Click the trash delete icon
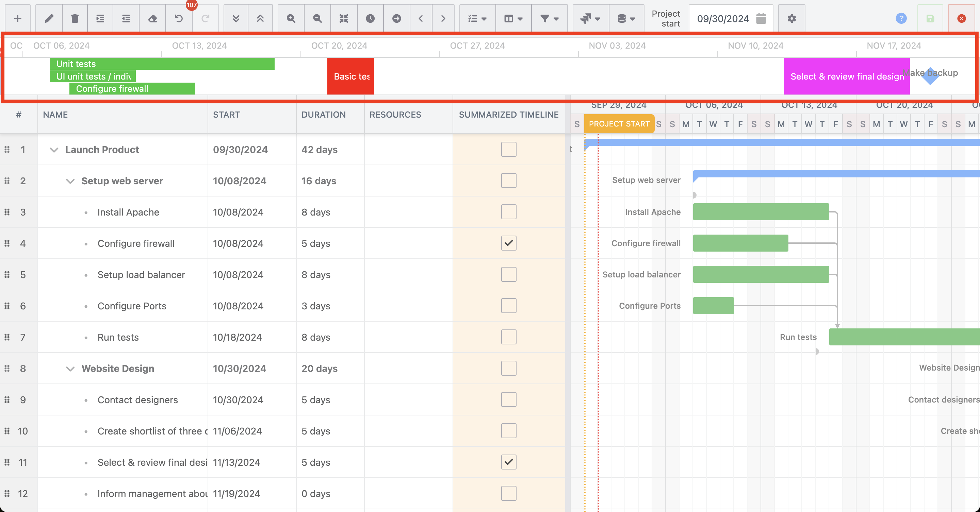The image size is (980, 512). point(75,18)
